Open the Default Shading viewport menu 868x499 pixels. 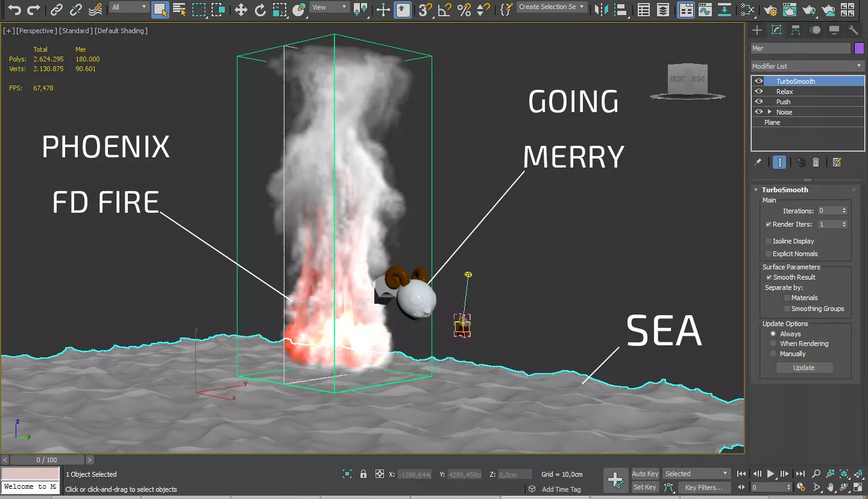pyautogui.click(x=121, y=31)
